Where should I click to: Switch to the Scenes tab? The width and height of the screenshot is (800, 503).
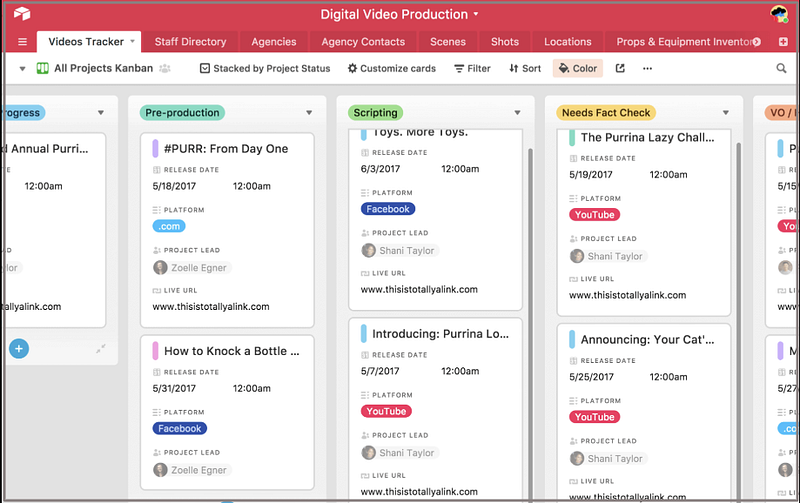[447, 42]
